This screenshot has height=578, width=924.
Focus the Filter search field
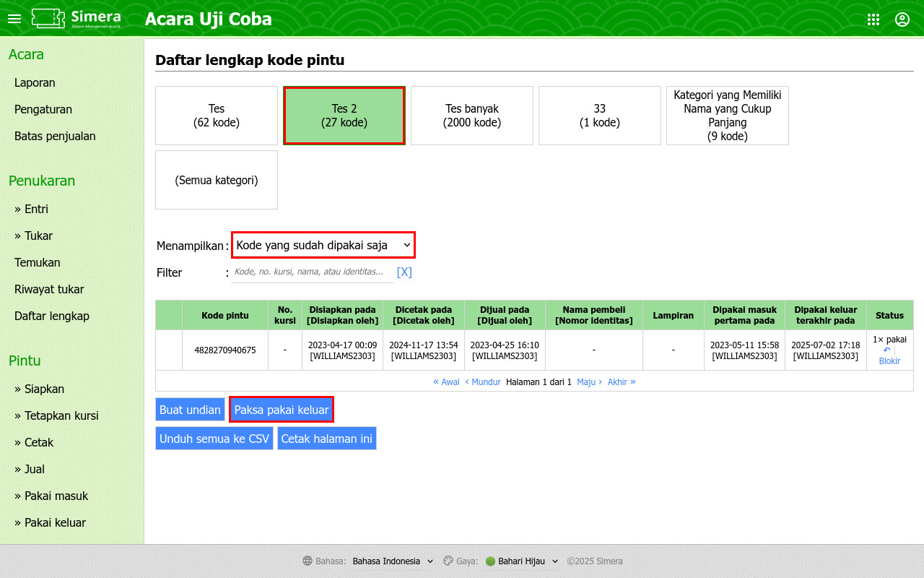pyautogui.click(x=312, y=272)
